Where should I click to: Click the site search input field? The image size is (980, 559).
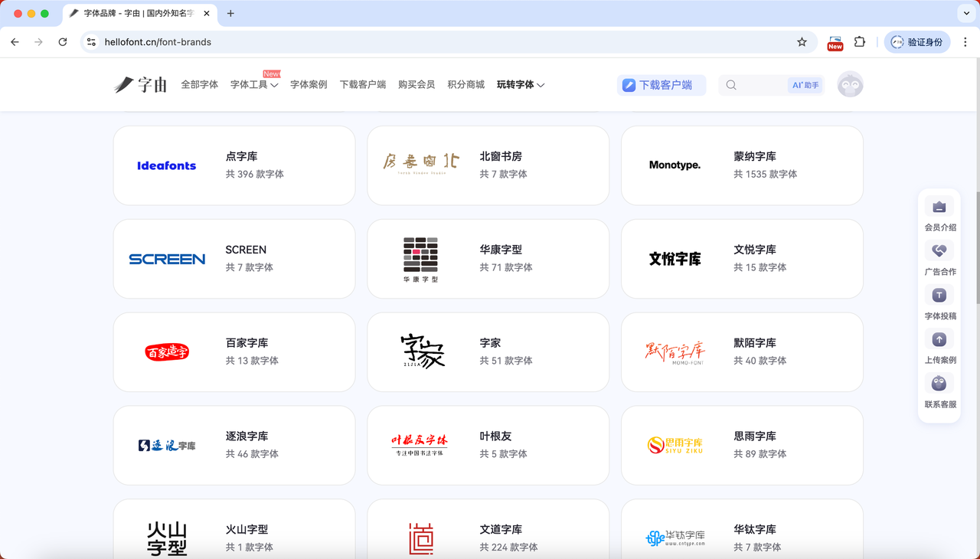coord(758,85)
